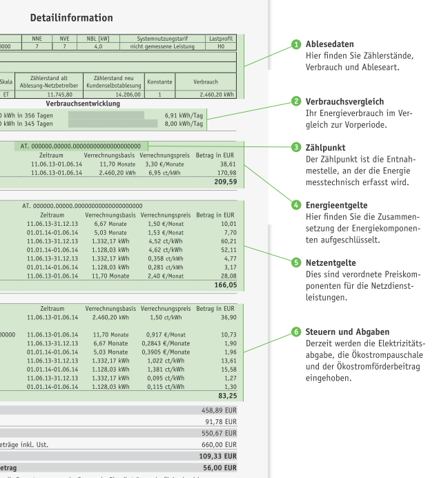Select the green number 3 Zählpunkt marker
Viewport: 448px width, 478px height.
(295, 147)
